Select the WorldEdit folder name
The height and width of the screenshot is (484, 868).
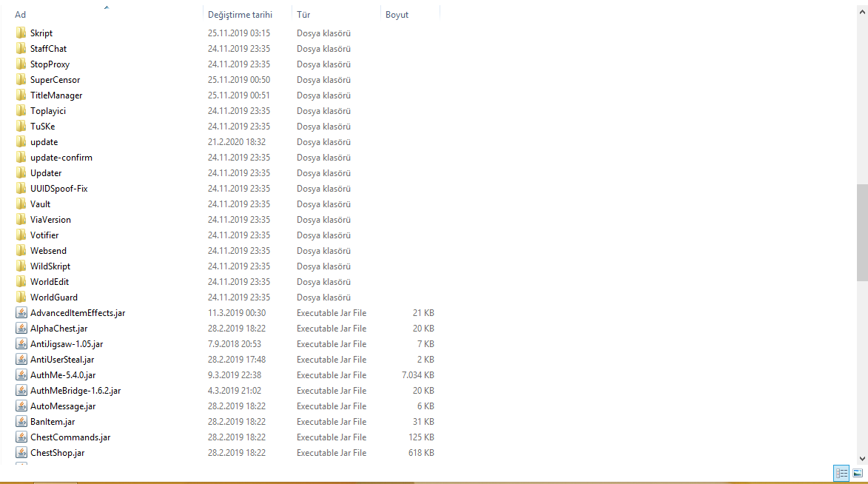point(50,281)
